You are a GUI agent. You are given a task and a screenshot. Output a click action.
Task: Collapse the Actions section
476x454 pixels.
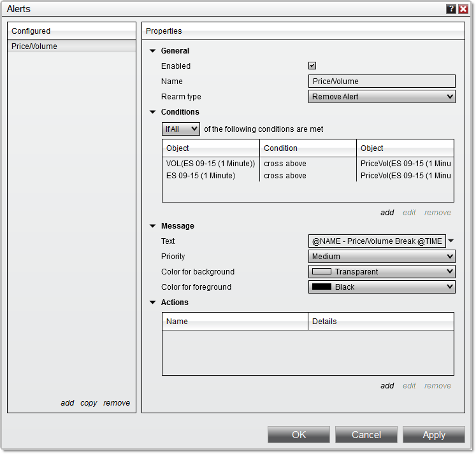point(153,302)
